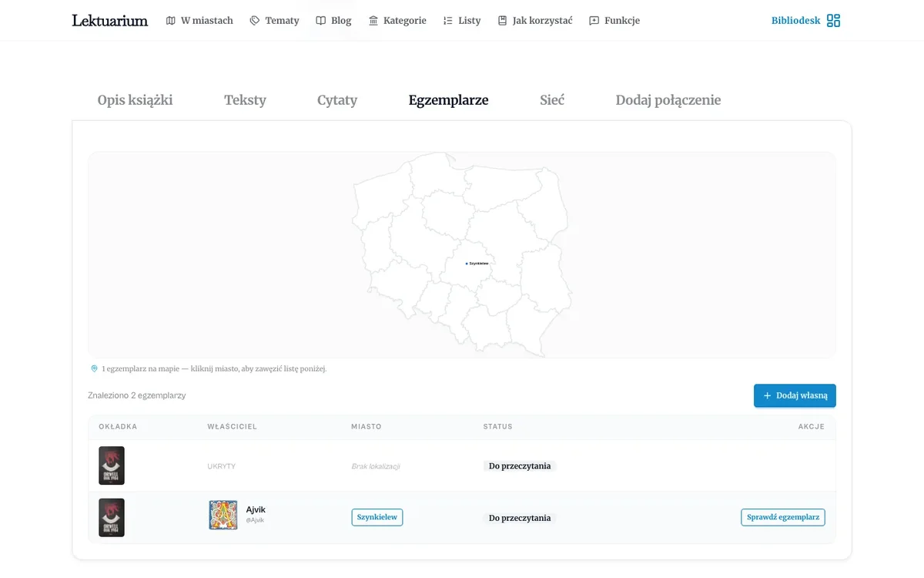This screenshot has width=924, height=578.
Task: Click the Brak lokalizacji text
Action: 376,466
